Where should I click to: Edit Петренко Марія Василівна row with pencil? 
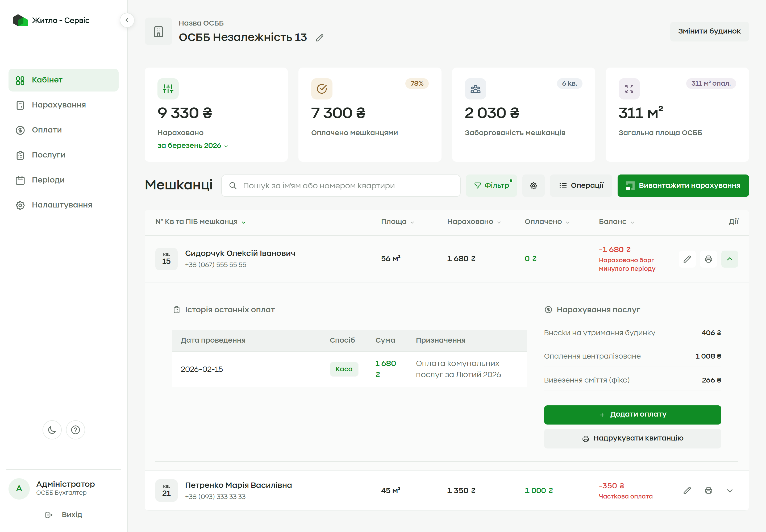pos(687,491)
